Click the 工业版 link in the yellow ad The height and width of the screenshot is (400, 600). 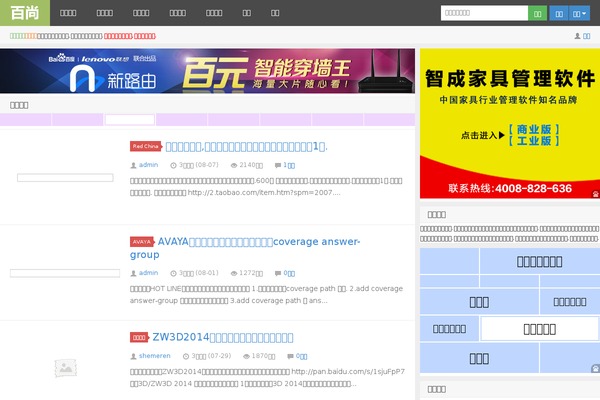(x=534, y=141)
